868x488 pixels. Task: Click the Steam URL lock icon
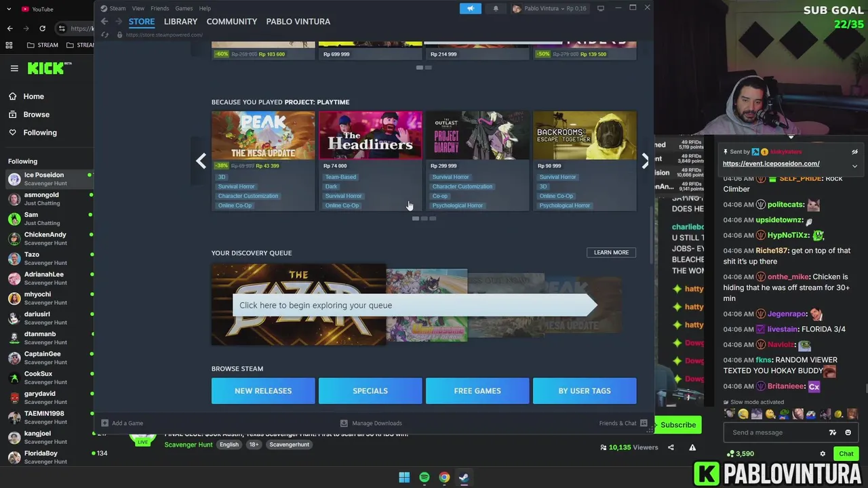(119, 35)
